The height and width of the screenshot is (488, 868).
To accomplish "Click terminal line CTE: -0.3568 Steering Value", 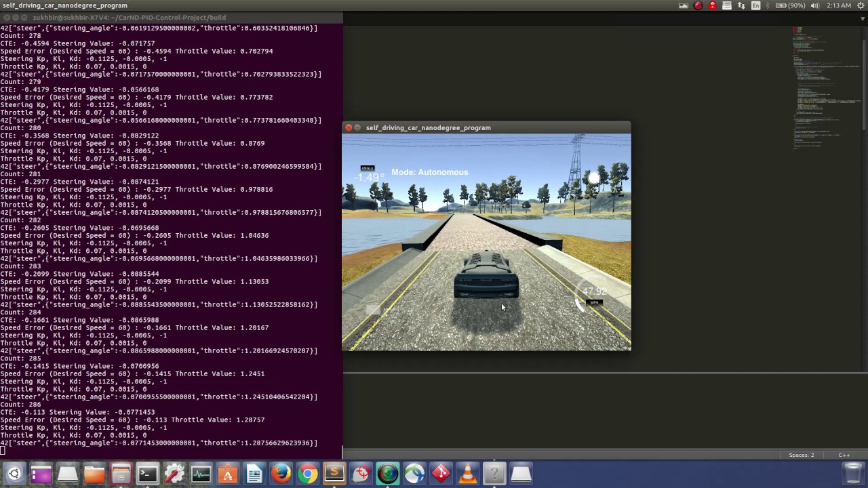I will [79, 136].
